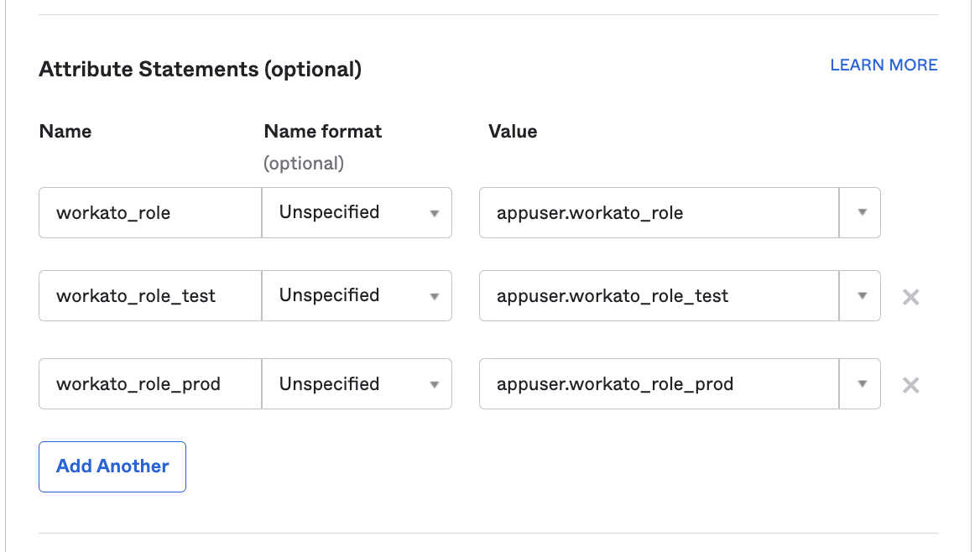The width and height of the screenshot is (980, 552).
Task: Open value arrow for appuser.workato_role
Action: [861, 213]
